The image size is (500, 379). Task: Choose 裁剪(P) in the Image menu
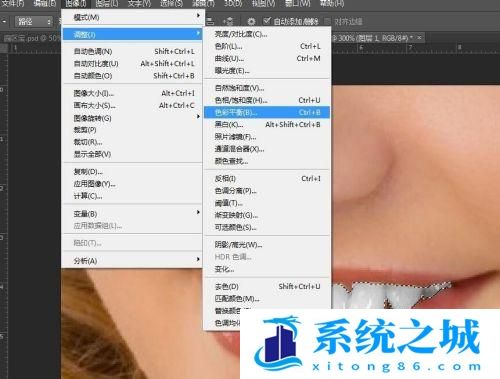[132, 130]
